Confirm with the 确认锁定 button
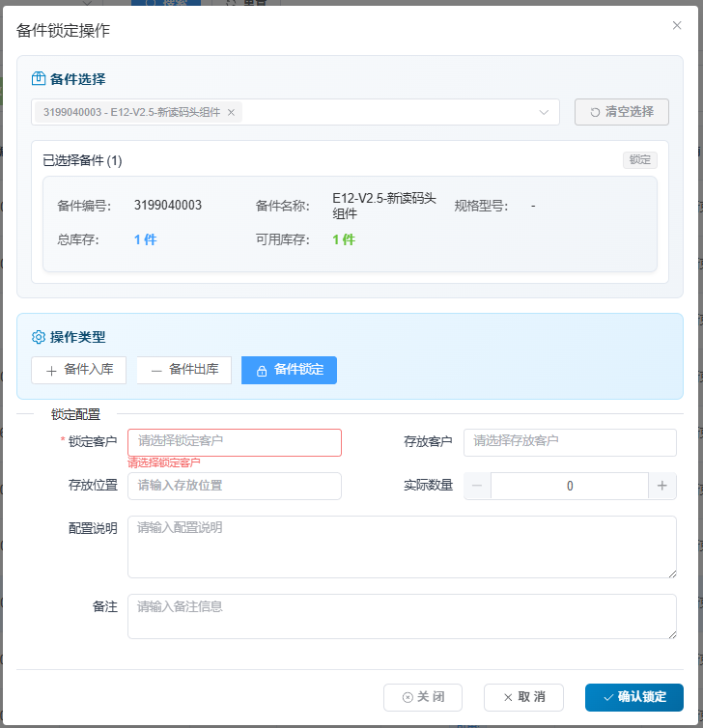This screenshot has width=703, height=728. 633,697
